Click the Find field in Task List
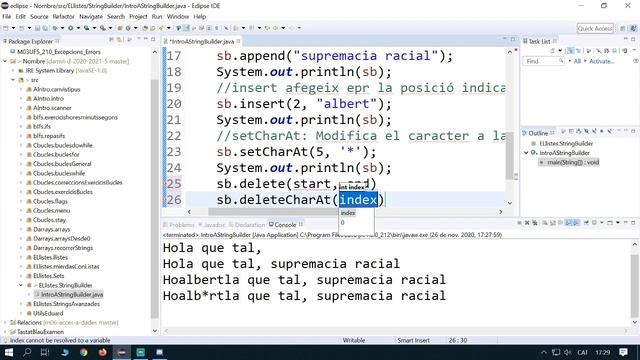 [544, 61]
